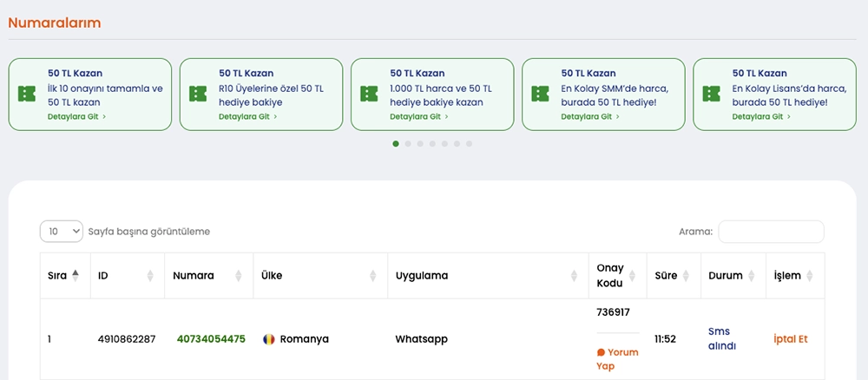Click the Romania flag icon

coord(269,339)
